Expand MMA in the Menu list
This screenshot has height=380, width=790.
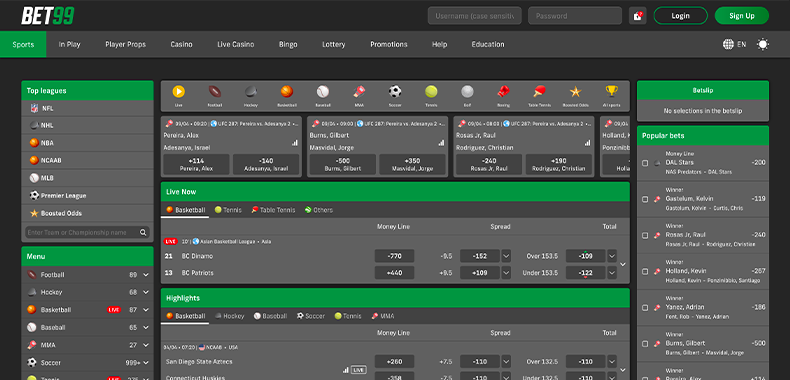[x=146, y=345]
